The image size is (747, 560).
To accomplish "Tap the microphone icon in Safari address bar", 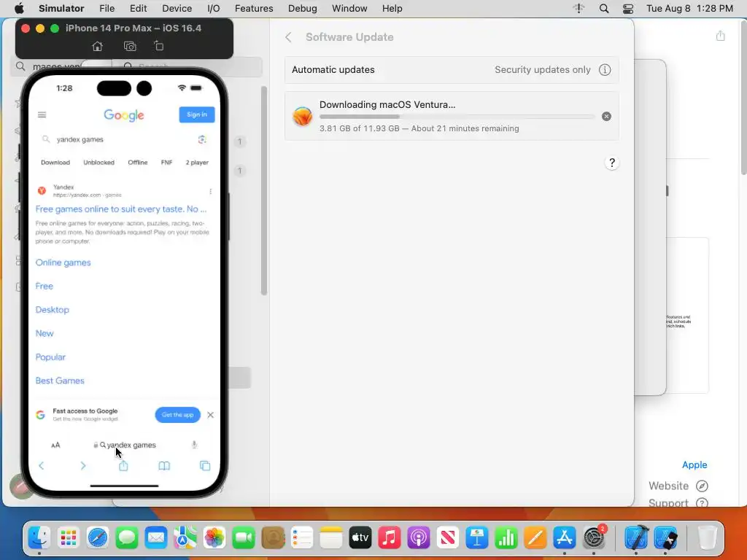I will [194, 445].
